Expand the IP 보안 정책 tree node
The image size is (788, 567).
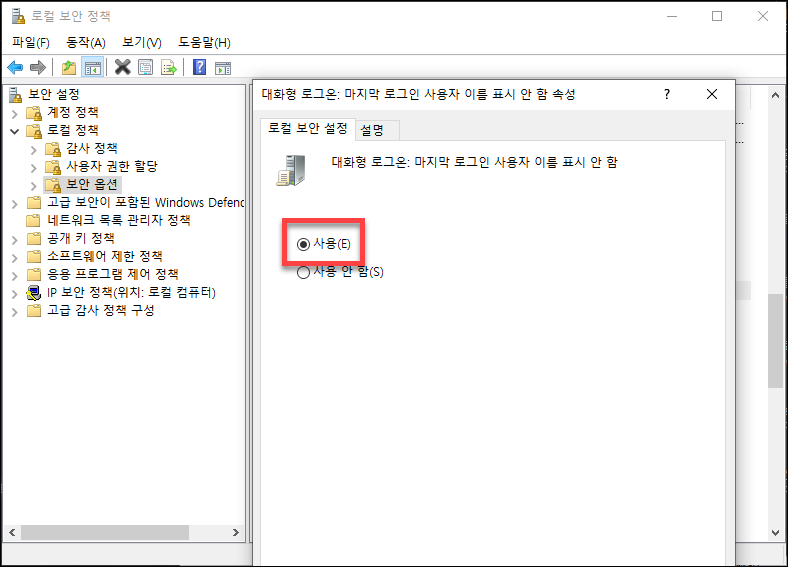click(x=15, y=294)
